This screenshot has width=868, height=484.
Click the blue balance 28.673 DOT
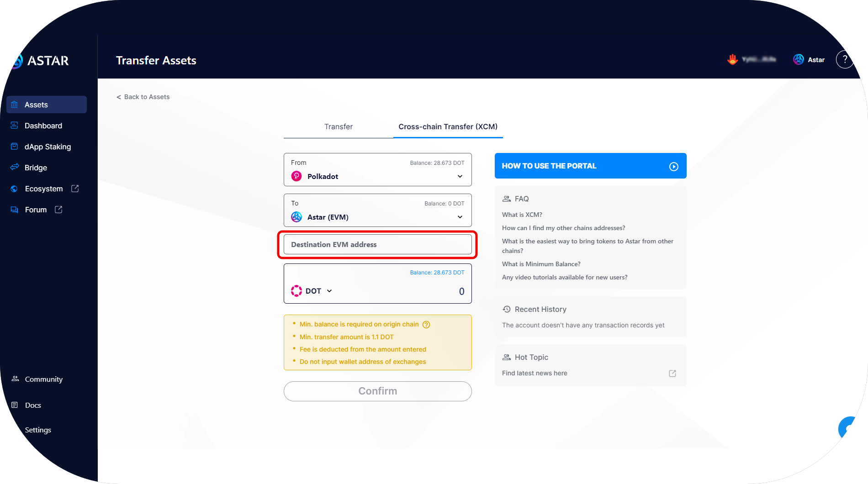click(437, 273)
